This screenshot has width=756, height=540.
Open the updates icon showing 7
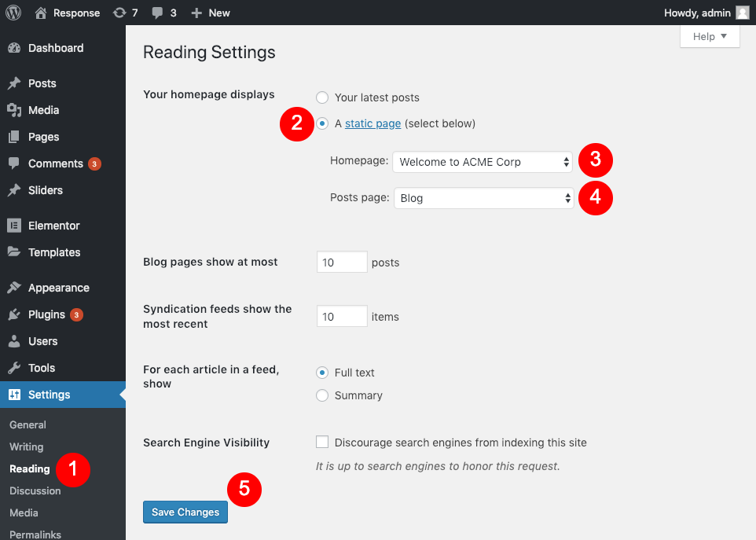point(119,13)
